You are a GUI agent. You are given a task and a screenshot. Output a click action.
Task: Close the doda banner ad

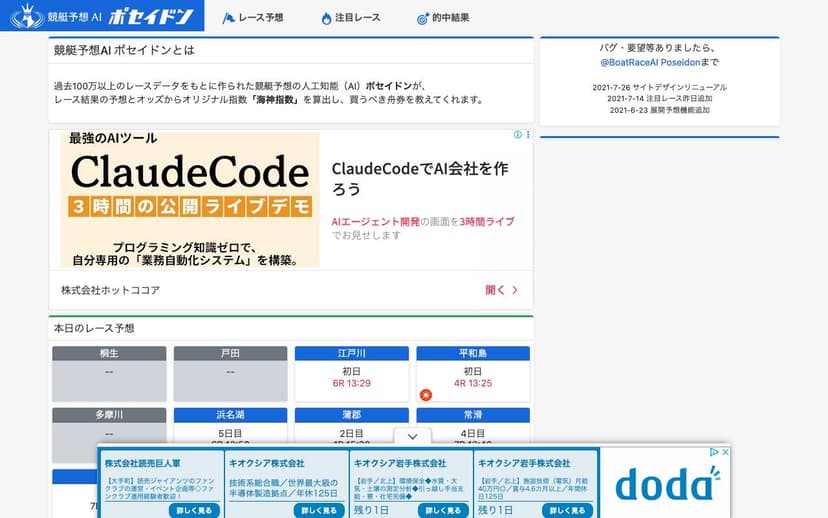click(x=726, y=452)
